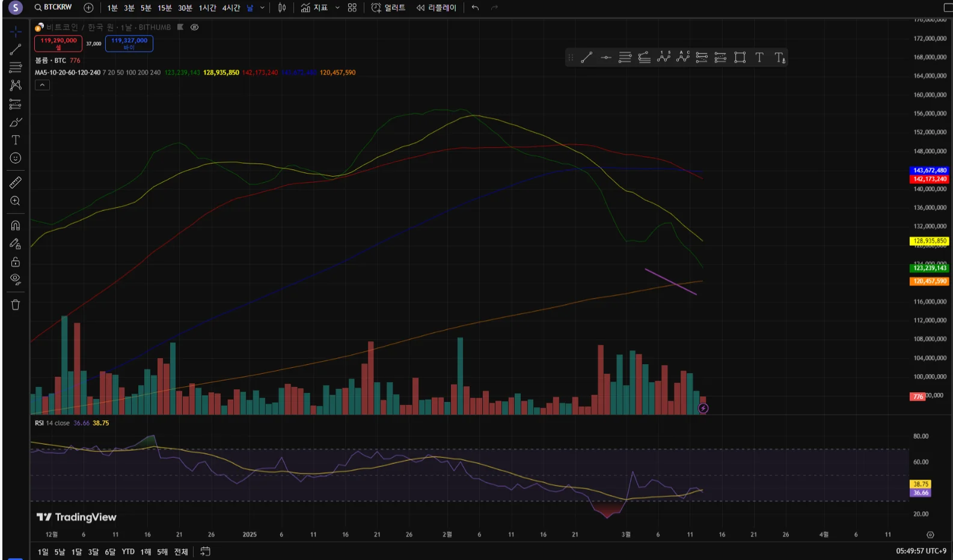
Task: Set date range to 5날
Action: click(60, 552)
